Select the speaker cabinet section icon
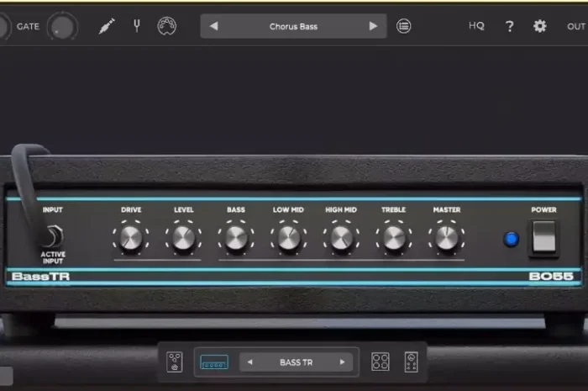 point(381,362)
